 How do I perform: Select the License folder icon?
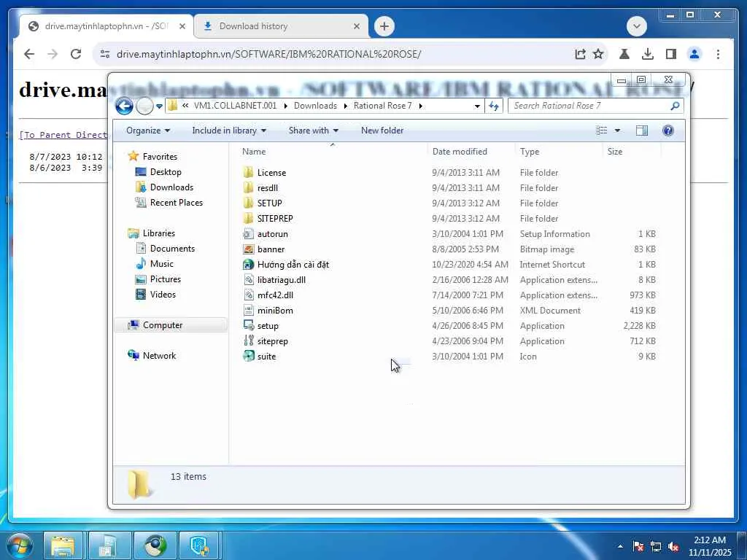(x=248, y=172)
